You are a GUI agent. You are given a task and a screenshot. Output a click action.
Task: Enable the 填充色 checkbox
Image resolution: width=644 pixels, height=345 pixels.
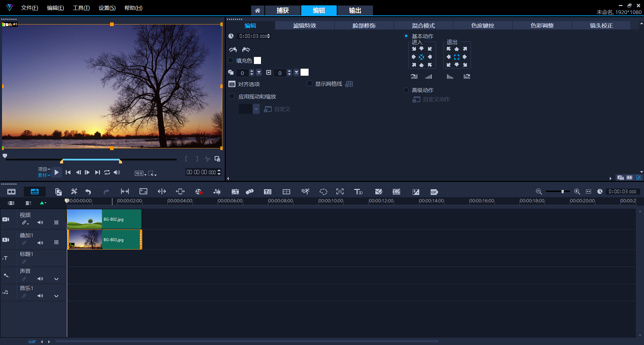pyautogui.click(x=230, y=61)
